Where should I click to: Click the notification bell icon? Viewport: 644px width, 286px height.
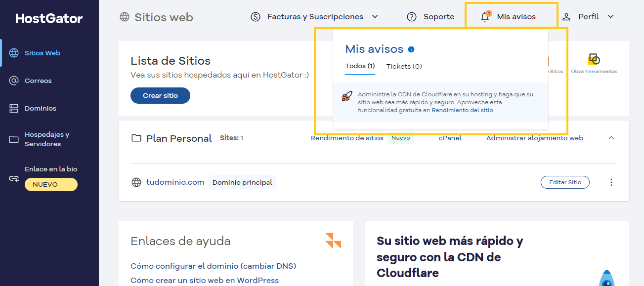pos(485,17)
